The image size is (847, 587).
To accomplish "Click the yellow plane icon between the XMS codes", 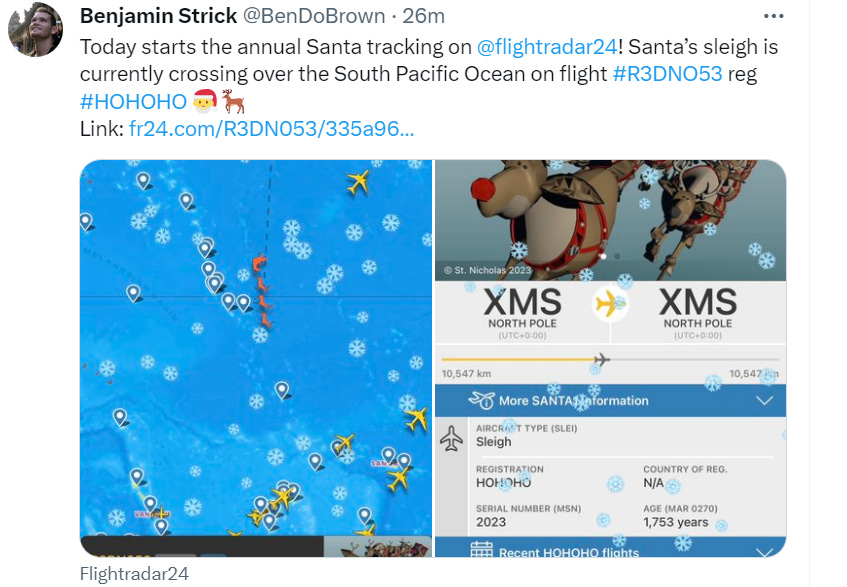I will coord(609,303).
